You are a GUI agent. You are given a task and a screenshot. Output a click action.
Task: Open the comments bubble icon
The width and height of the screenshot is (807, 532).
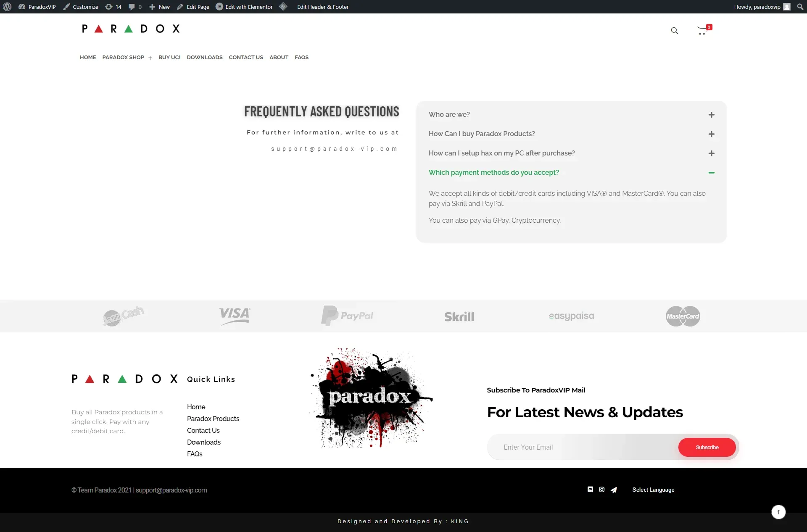(135, 7)
